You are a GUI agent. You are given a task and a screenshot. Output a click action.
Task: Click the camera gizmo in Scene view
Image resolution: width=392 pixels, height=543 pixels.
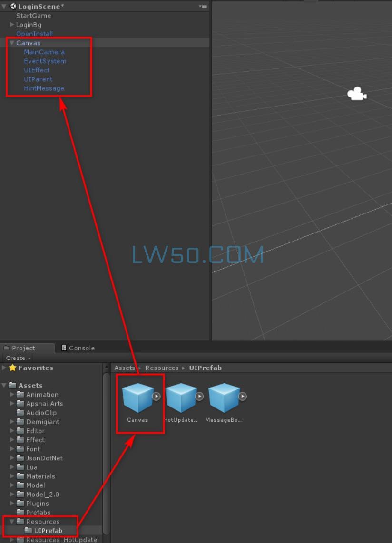356,94
